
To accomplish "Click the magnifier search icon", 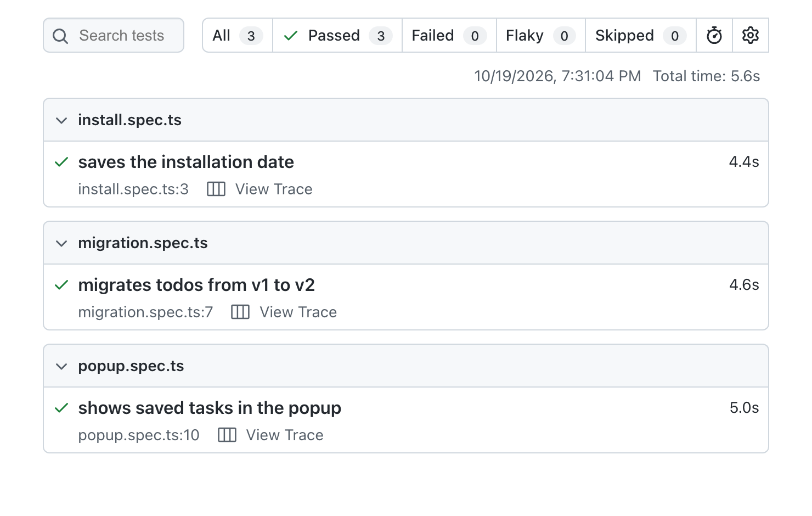I will [x=60, y=36].
